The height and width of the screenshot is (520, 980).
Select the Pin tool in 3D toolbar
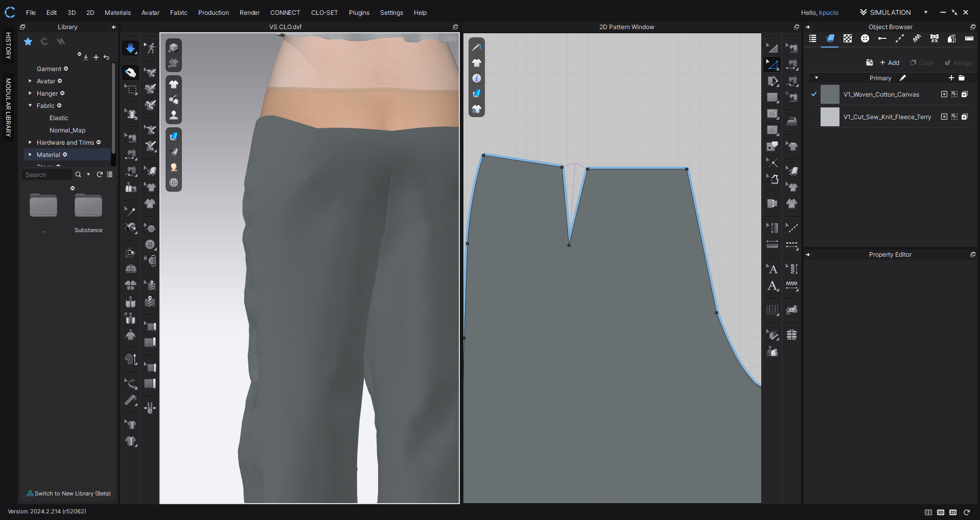130,211
